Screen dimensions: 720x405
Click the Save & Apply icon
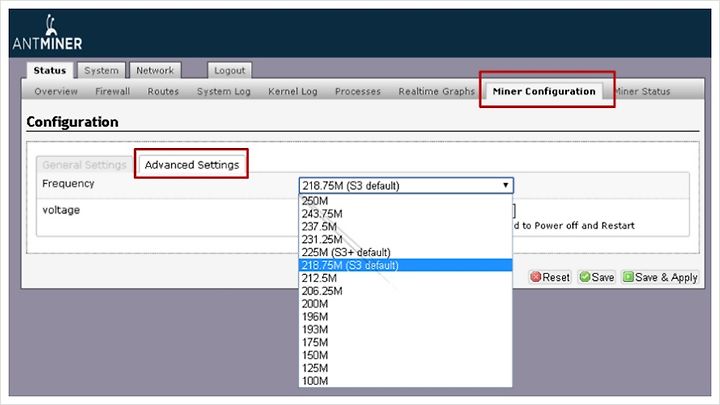[x=628, y=277]
